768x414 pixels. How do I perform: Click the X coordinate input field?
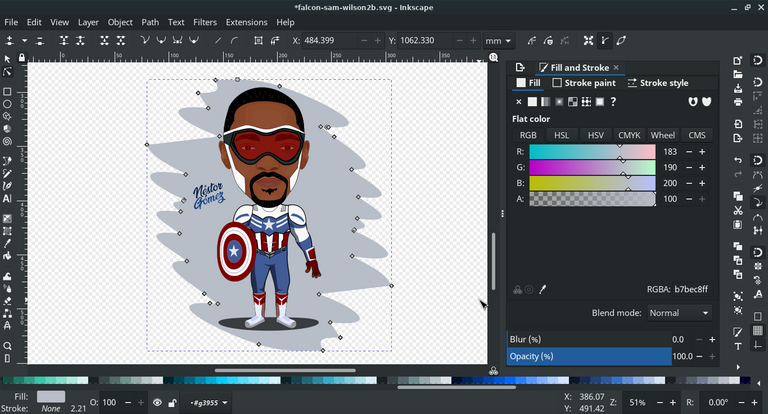(x=331, y=41)
